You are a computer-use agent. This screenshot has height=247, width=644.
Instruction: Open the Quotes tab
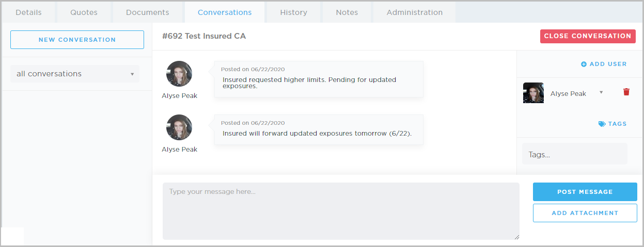(83, 12)
